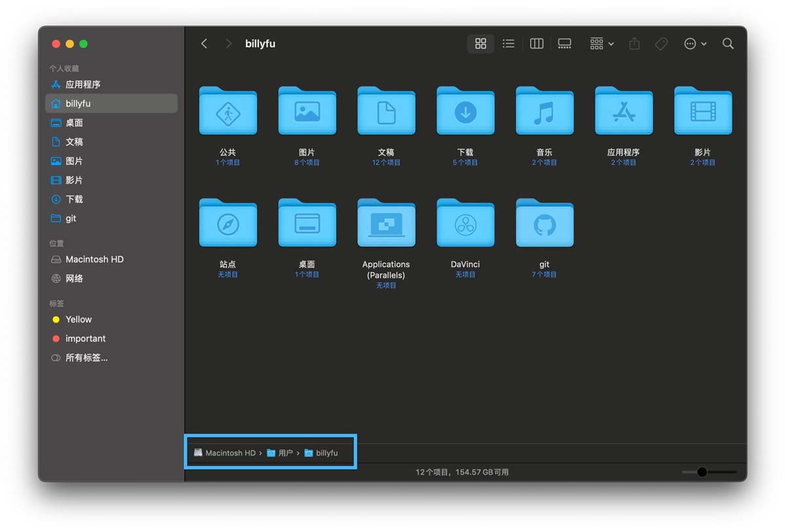
Task: Switch to column view
Action: [536, 44]
